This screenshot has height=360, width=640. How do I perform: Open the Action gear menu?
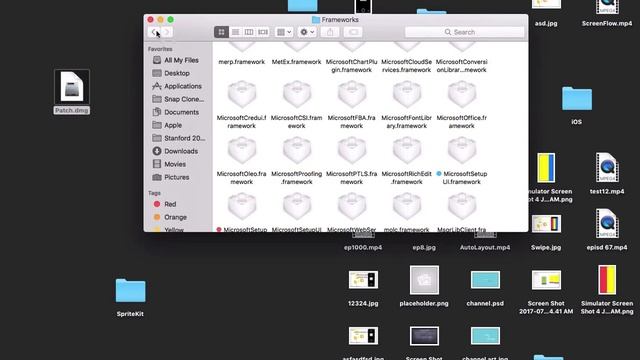coord(307,32)
